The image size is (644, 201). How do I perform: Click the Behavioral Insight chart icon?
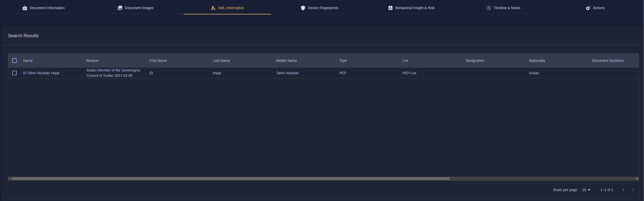click(390, 8)
